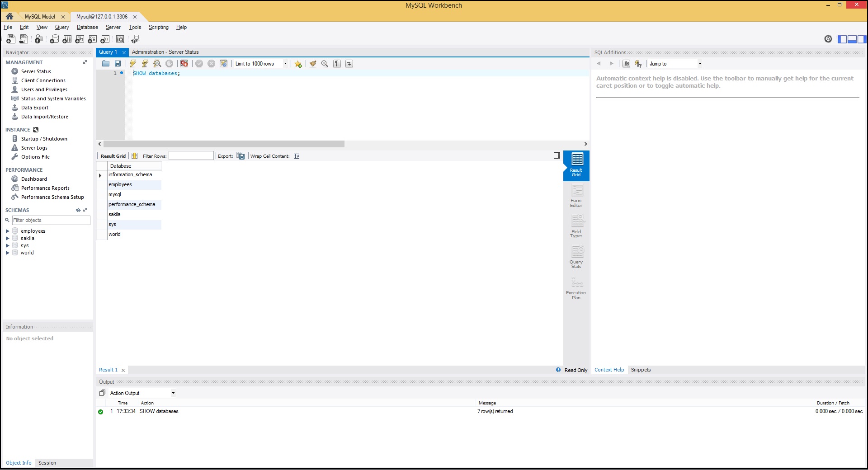Open the Query menu

[62, 27]
